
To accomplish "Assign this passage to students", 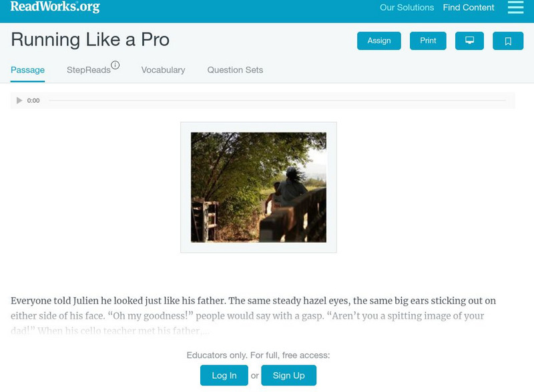I will pos(378,40).
